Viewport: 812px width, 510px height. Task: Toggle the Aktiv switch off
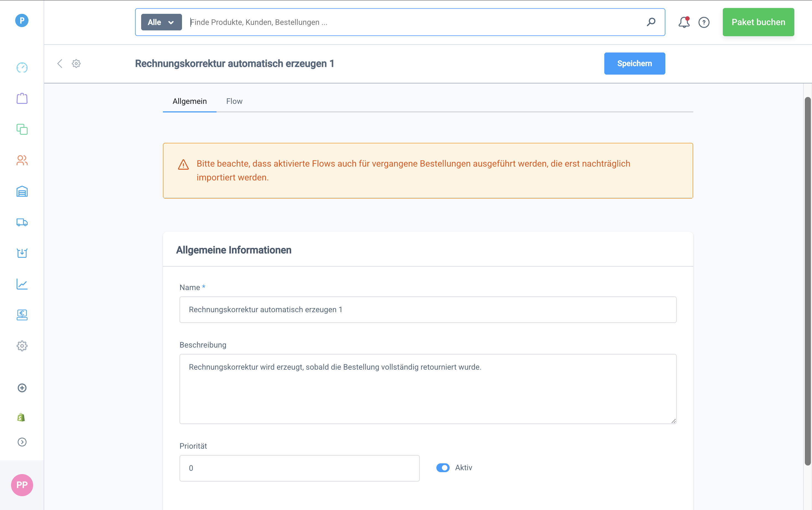pyautogui.click(x=443, y=467)
